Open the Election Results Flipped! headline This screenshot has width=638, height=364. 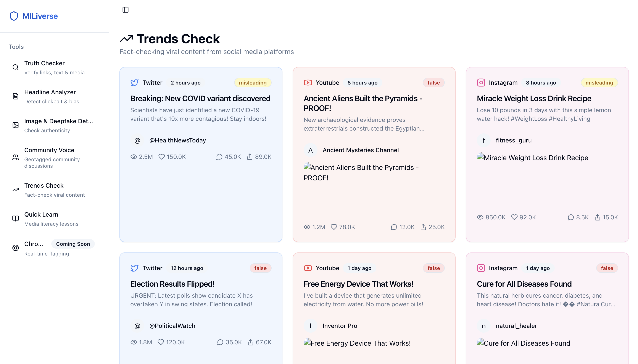[x=172, y=284]
